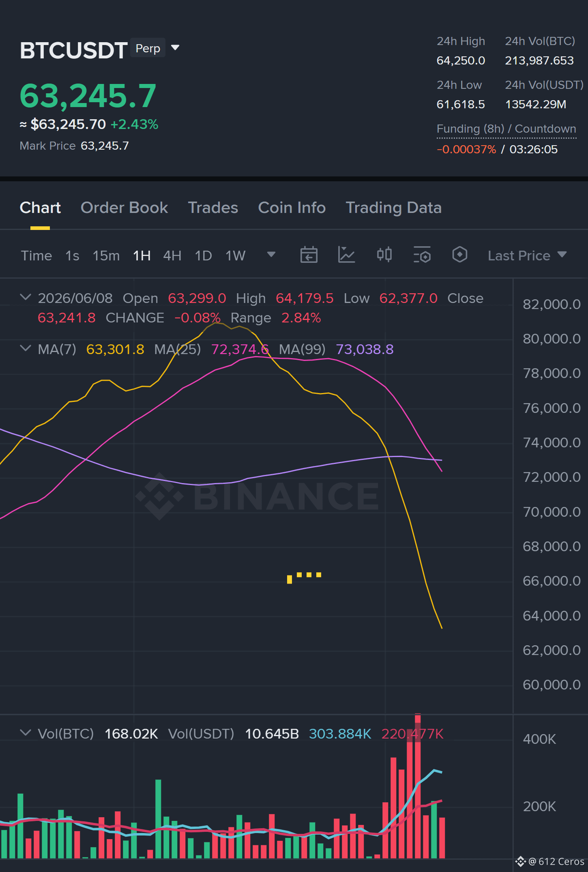
Task: Click the Binance logo in the footer watermark
Action: (x=521, y=861)
